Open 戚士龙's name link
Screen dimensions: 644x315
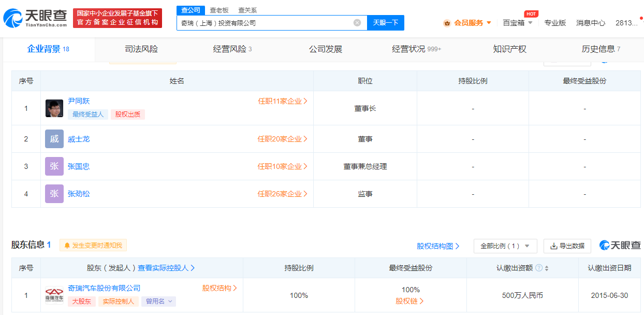pos(79,139)
